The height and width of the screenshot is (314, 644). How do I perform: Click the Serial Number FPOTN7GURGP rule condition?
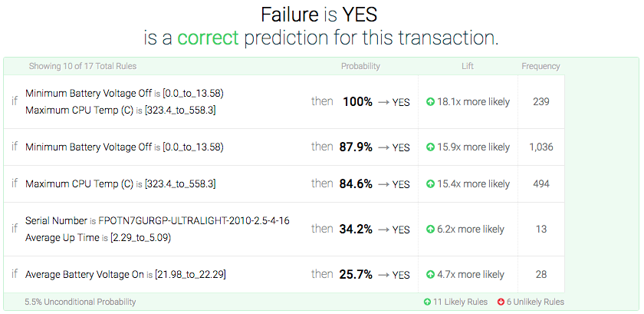(x=157, y=220)
